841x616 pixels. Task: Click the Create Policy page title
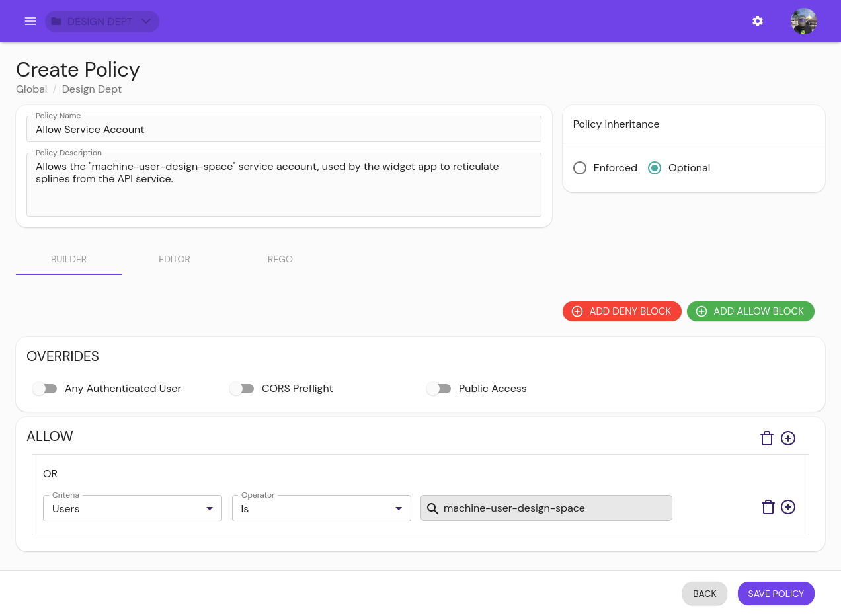pyautogui.click(x=78, y=69)
